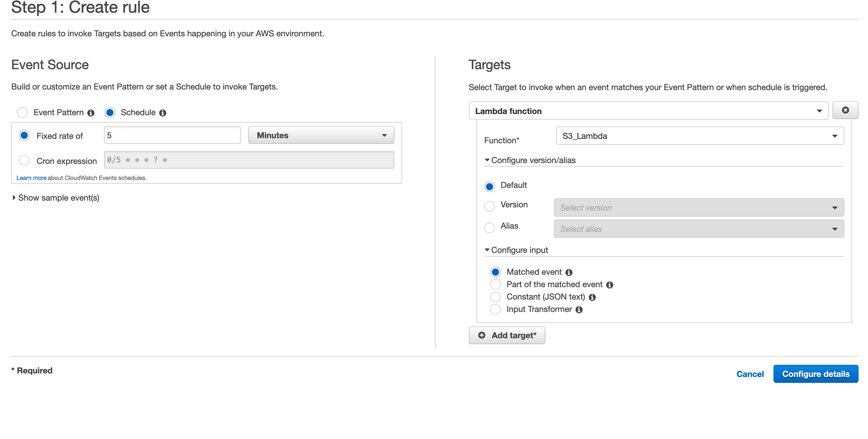Collapse the Configure input section

[x=516, y=250]
